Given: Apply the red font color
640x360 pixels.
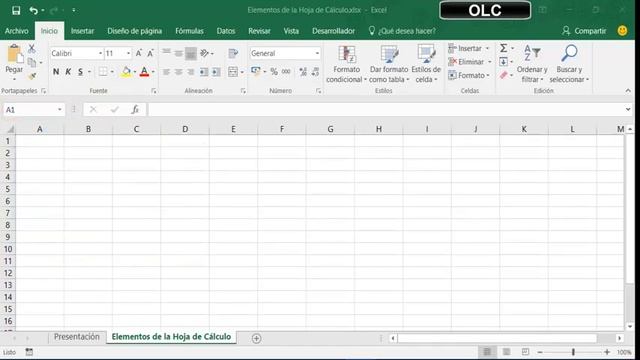Looking at the screenshot, I should 144,72.
